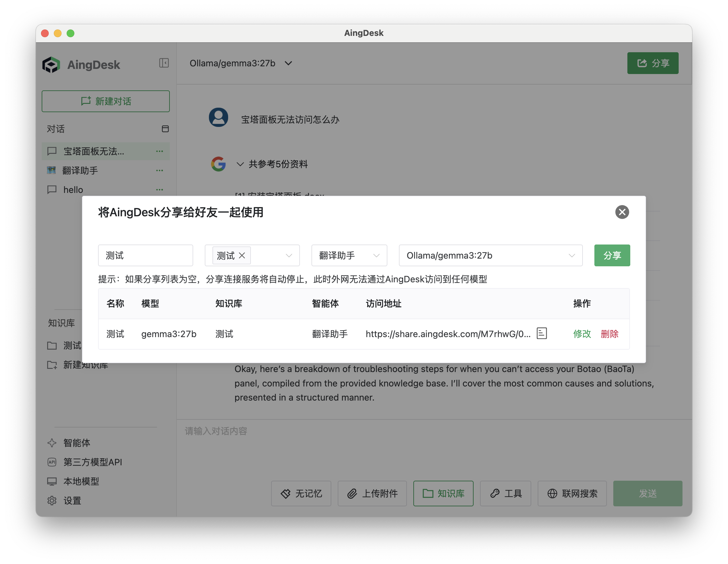
Task: Switch to the hello conversation
Action: 73,189
